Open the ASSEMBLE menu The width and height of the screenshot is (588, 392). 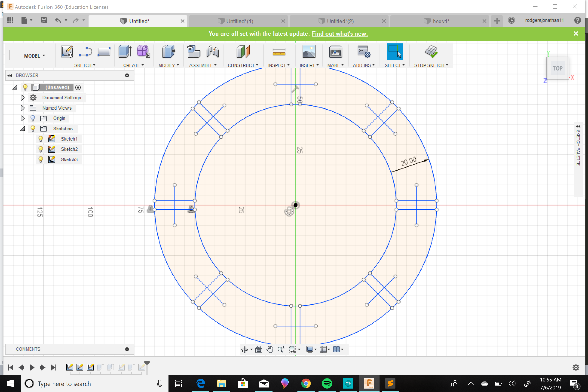coord(203,65)
